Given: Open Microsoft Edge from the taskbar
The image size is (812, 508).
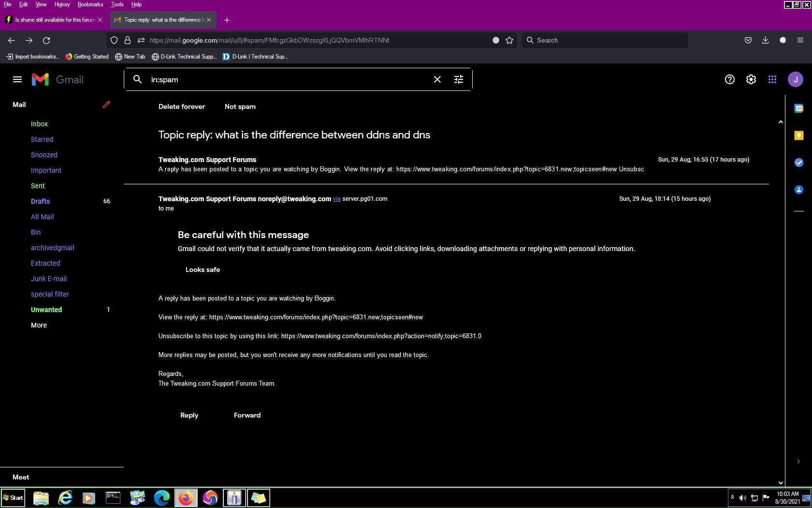Looking at the screenshot, I should click(161, 497).
